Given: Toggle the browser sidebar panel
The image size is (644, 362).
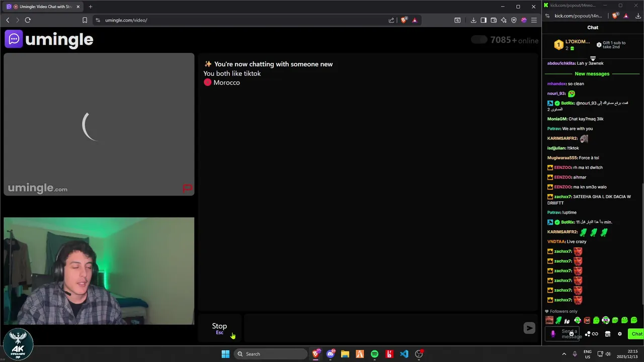Looking at the screenshot, I should (x=484, y=20).
